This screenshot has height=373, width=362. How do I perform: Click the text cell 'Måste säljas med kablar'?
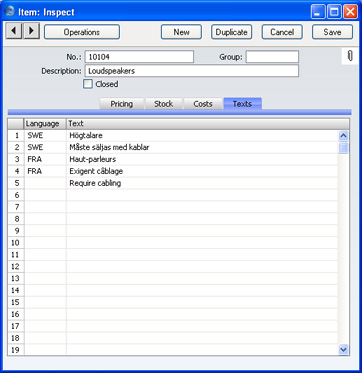click(202, 147)
